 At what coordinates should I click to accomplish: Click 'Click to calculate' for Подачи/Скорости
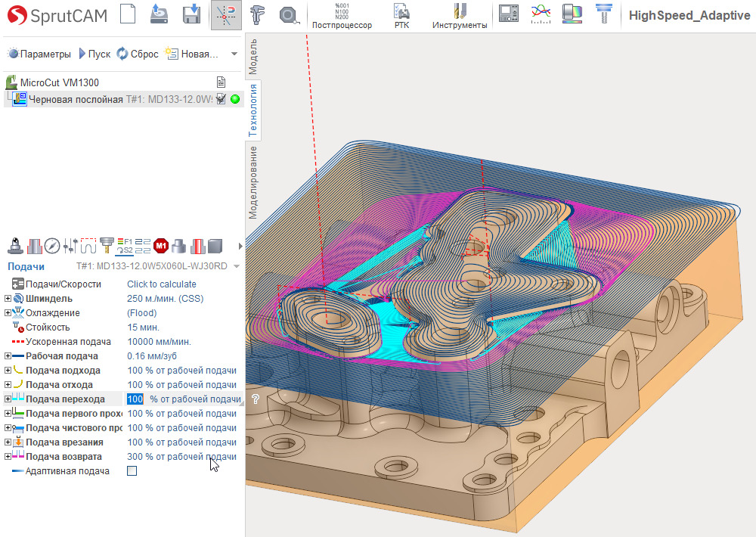pos(162,284)
